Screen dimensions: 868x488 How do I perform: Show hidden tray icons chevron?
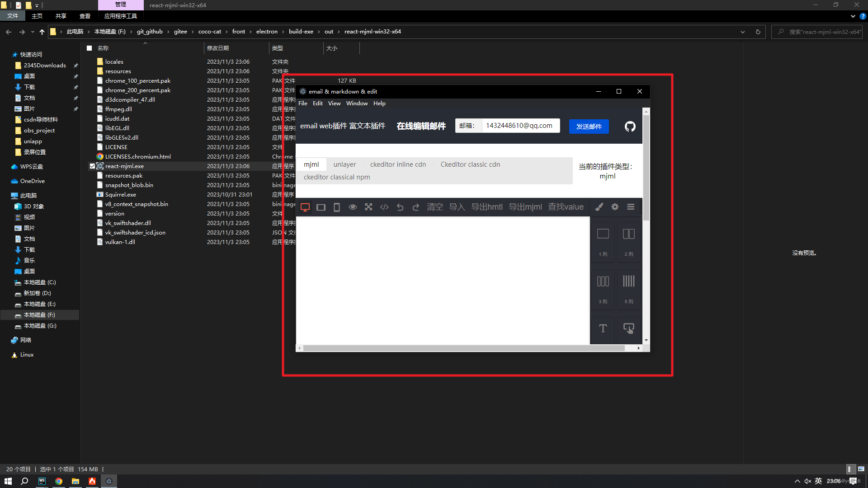[797, 481]
